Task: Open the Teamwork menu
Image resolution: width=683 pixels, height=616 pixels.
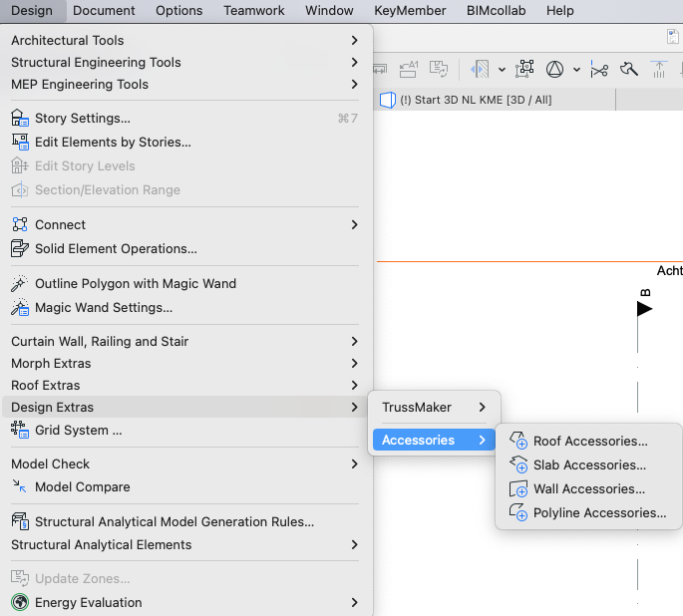Action: click(254, 10)
